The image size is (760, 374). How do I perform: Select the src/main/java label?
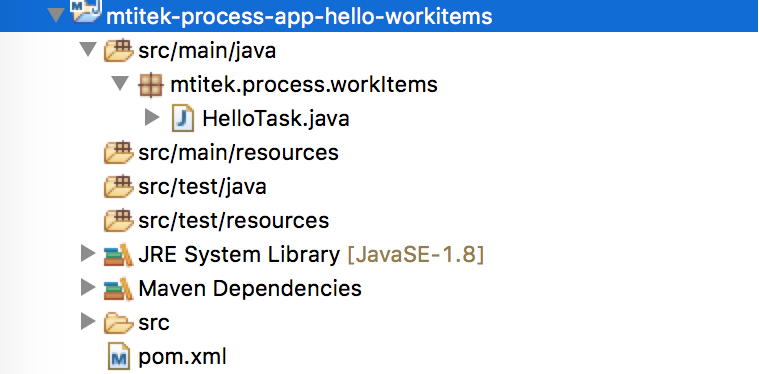coord(207,50)
